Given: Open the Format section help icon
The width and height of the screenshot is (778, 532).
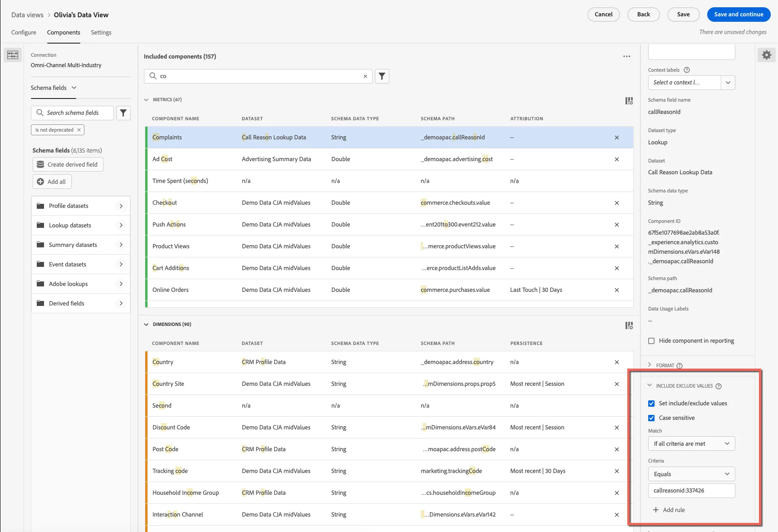Looking at the screenshot, I should [x=680, y=366].
